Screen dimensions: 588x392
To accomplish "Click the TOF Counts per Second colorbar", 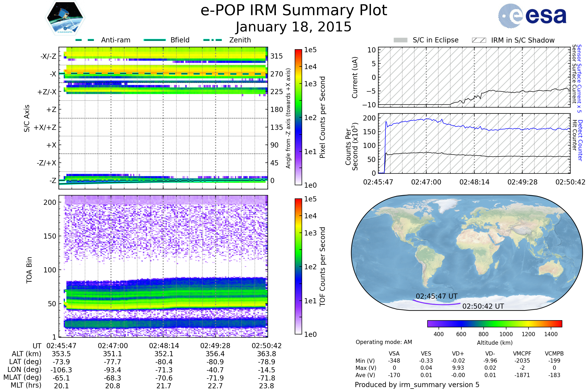I will 298,267.
